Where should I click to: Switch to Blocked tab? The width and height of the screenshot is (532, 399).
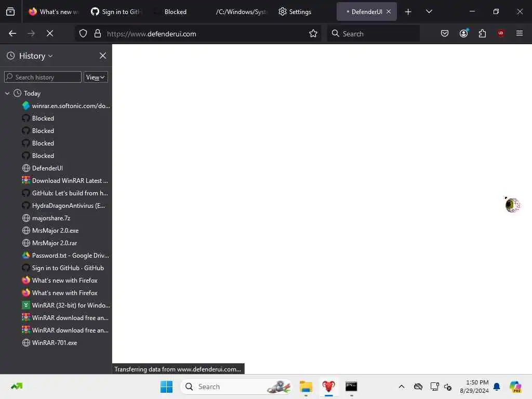pyautogui.click(x=176, y=11)
